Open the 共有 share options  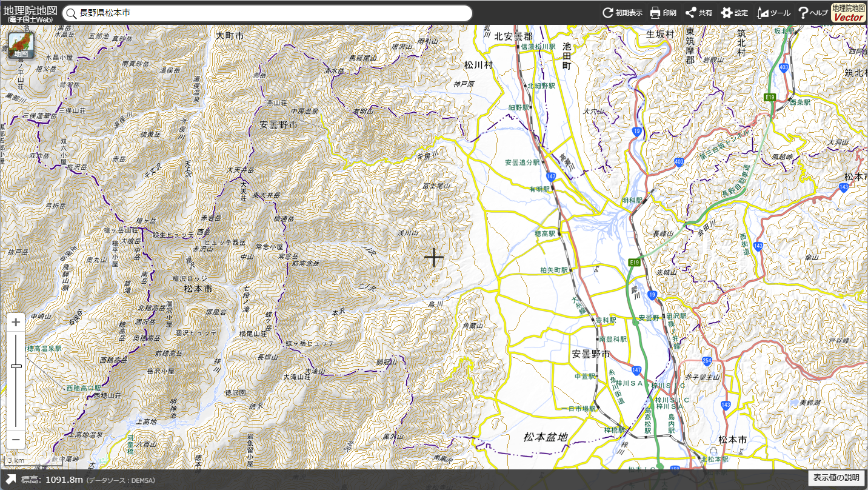click(698, 13)
